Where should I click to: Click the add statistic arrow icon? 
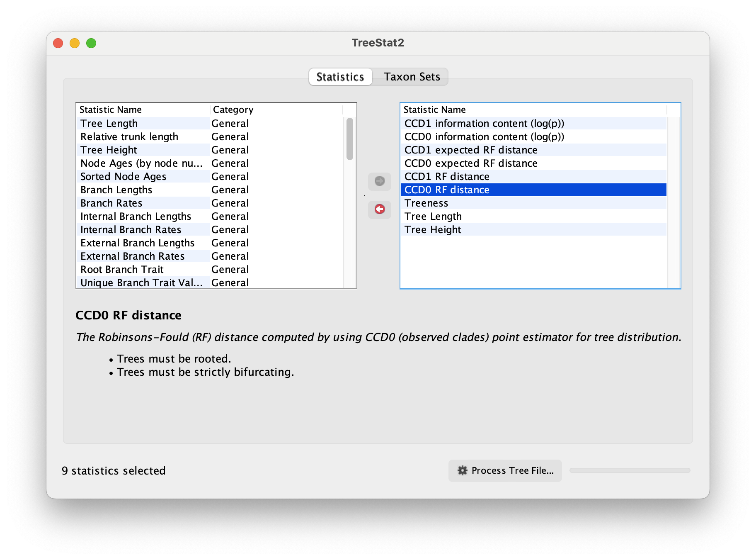[379, 181]
